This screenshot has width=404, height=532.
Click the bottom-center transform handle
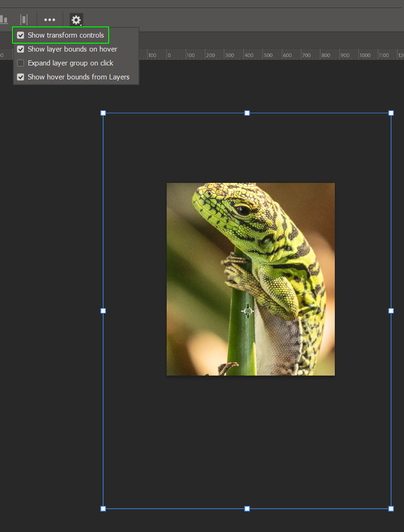(x=247, y=508)
